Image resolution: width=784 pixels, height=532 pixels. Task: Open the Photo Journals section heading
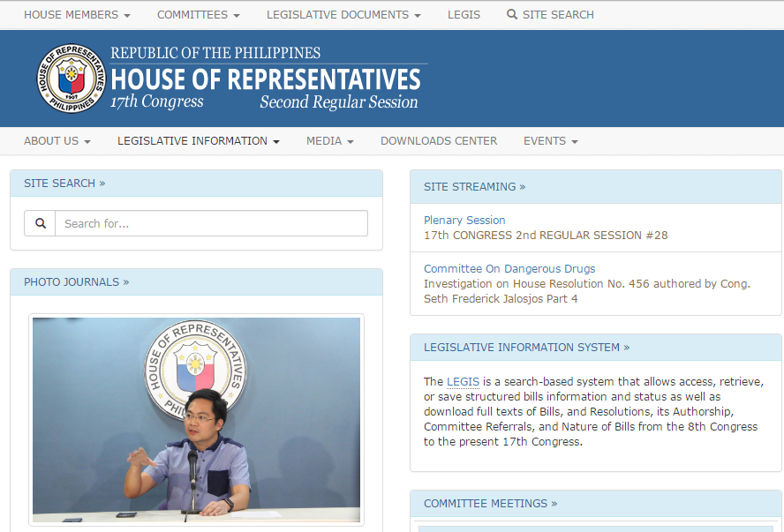76,282
